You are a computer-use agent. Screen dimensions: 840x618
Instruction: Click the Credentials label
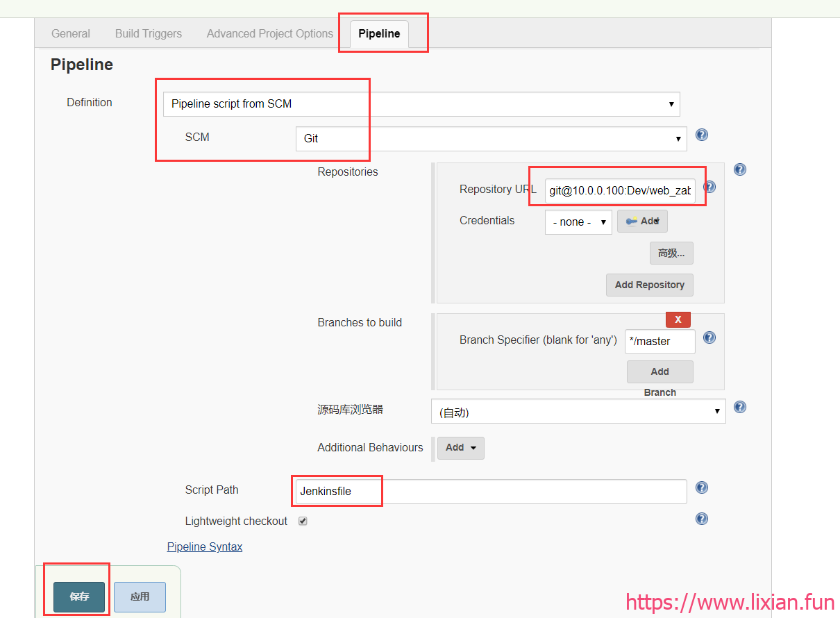[x=487, y=221]
